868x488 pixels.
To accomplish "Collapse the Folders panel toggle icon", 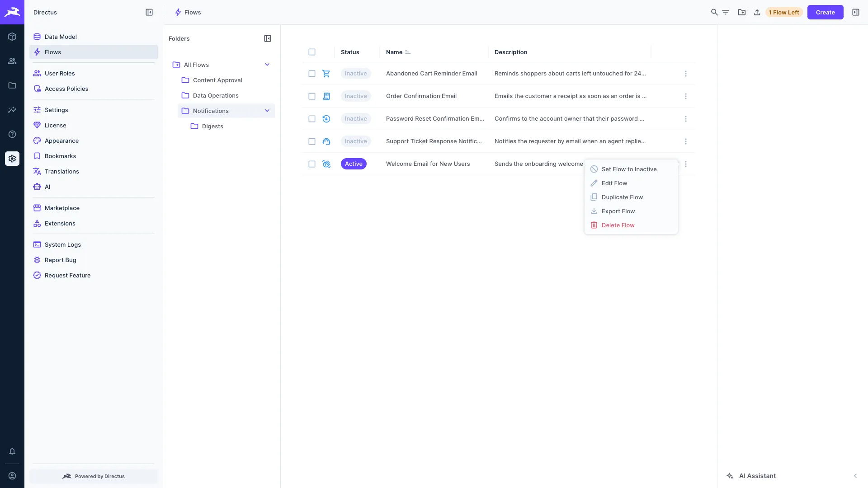I will 268,38.
